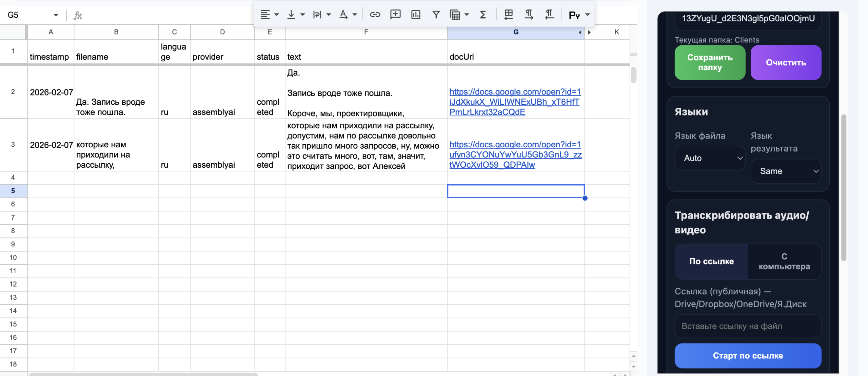Select cell with 'assemblyai' in row 2
Image resolution: width=868 pixels, height=376 pixels.
[222, 92]
